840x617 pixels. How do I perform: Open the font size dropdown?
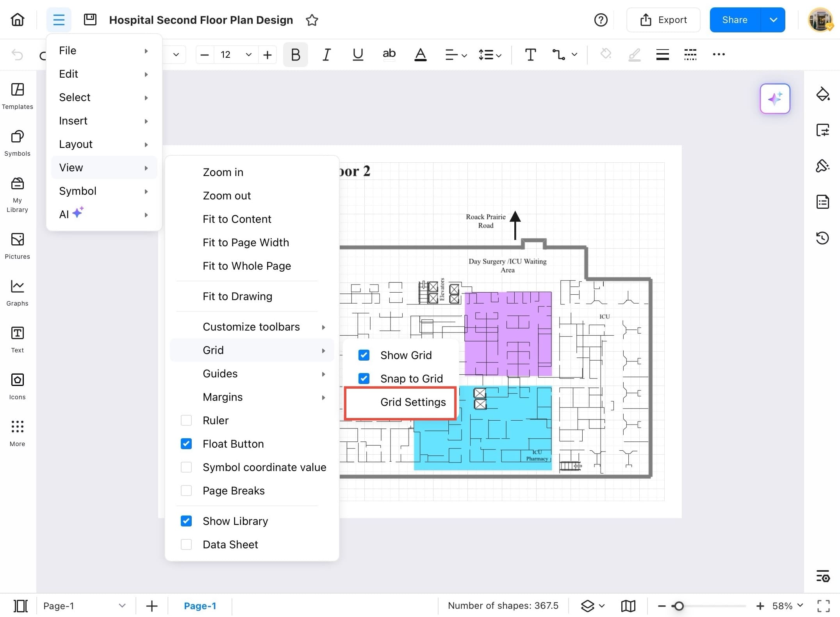click(248, 55)
